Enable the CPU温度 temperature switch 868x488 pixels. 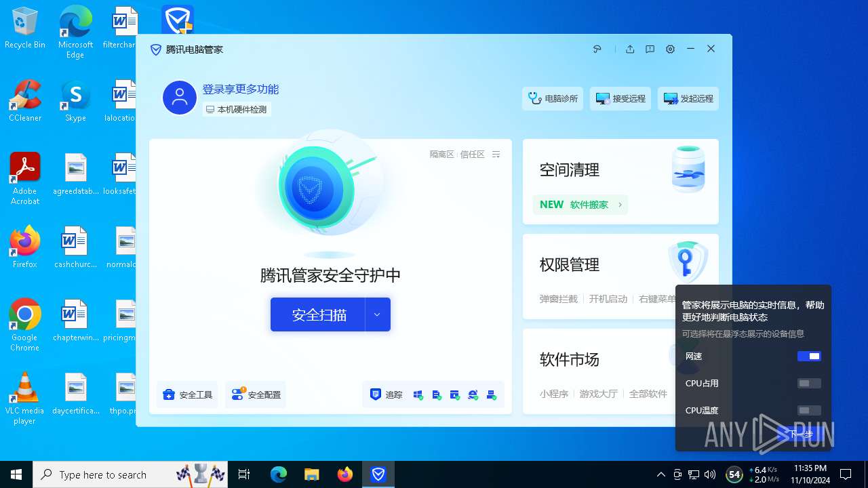pos(809,410)
